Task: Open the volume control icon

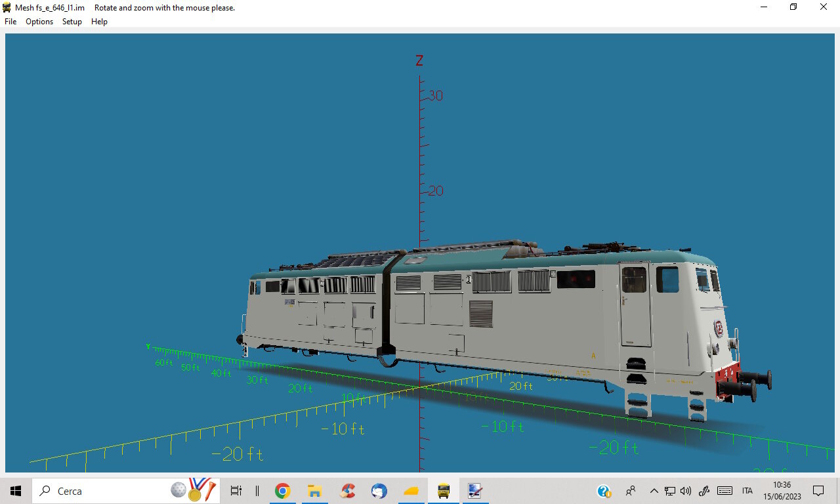Action: (686, 491)
